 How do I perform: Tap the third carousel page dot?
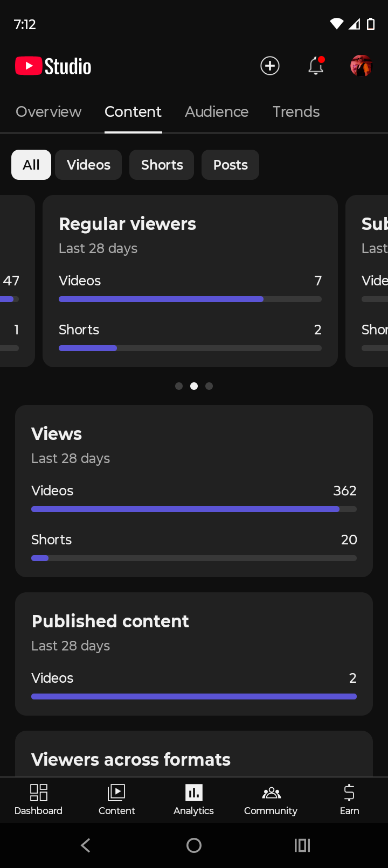pyautogui.click(x=209, y=386)
